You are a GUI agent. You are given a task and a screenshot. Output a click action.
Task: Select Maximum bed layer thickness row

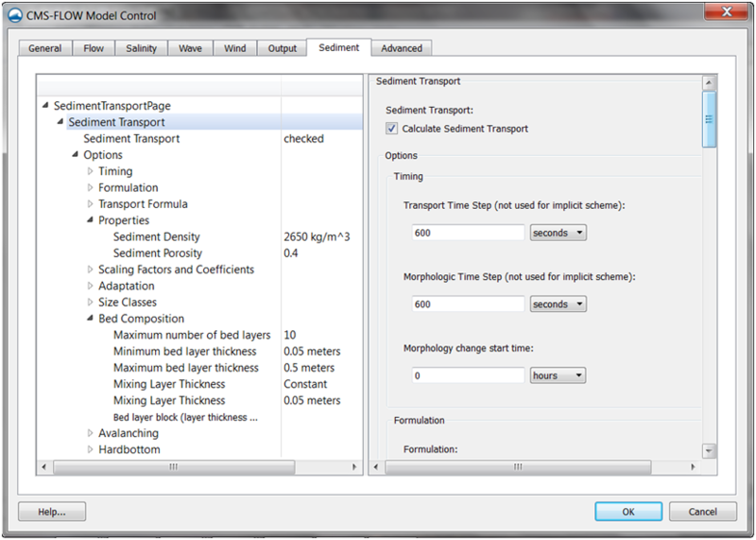click(x=185, y=367)
